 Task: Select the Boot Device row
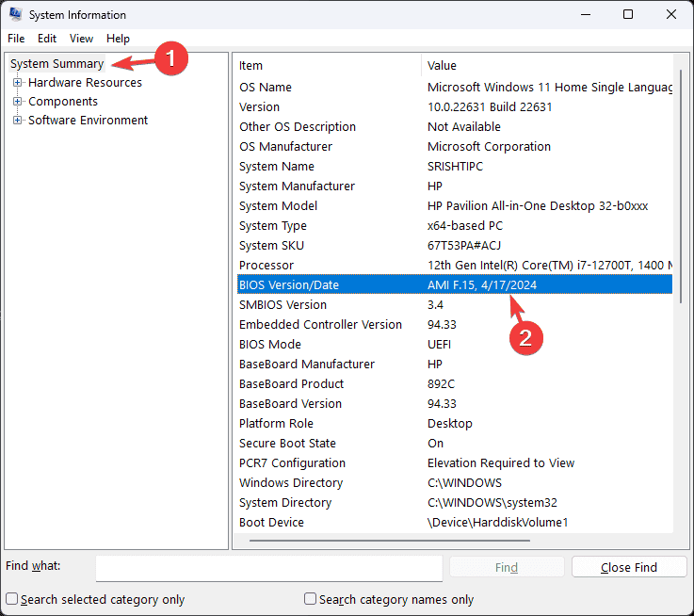pos(455,522)
